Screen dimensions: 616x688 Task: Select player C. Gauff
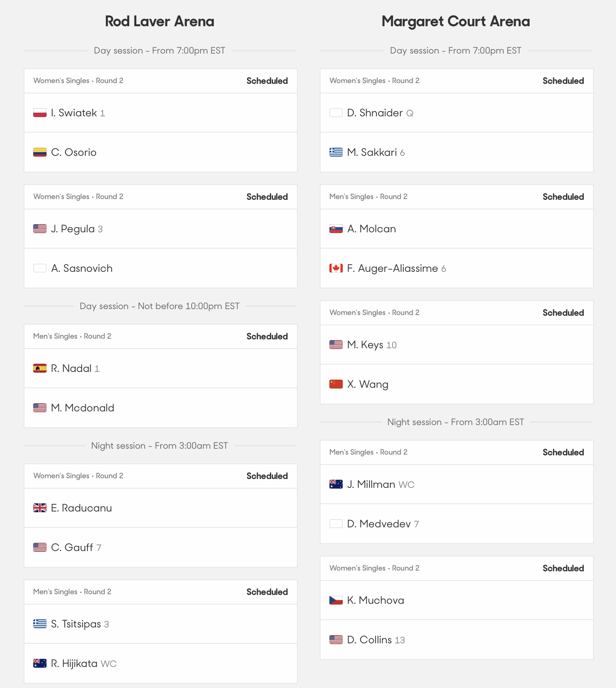(x=161, y=547)
